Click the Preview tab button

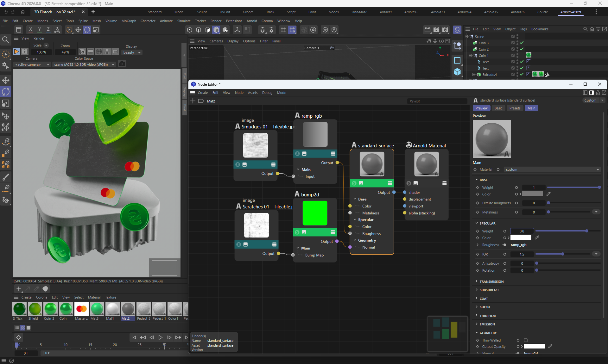pos(481,108)
